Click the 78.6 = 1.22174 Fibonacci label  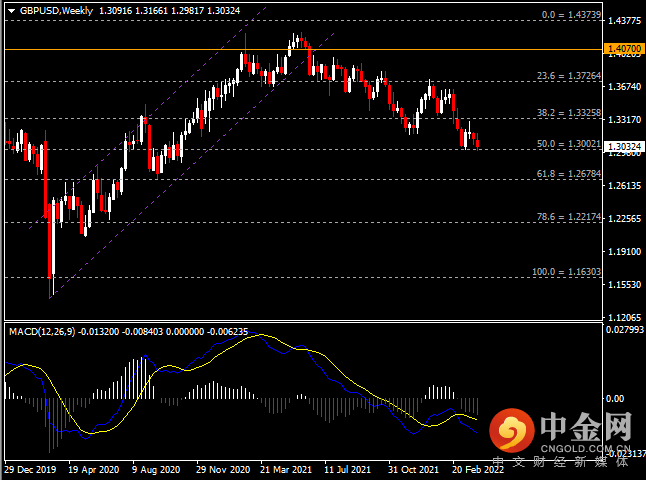tap(572, 217)
